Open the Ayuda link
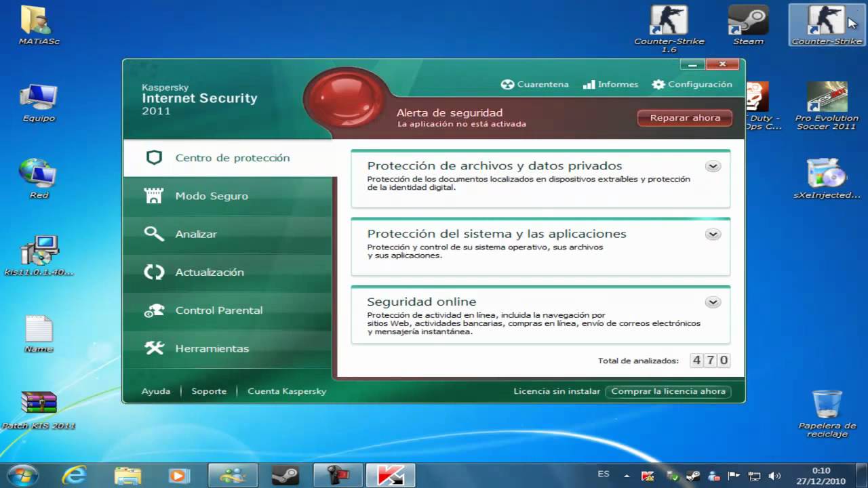Image resolution: width=868 pixels, height=488 pixels. tap(156, 391)
